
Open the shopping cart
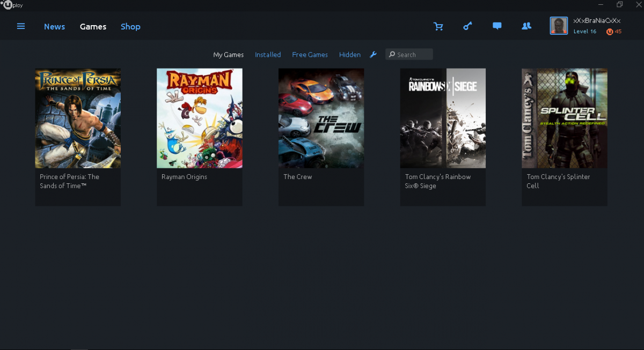point(438,26)
